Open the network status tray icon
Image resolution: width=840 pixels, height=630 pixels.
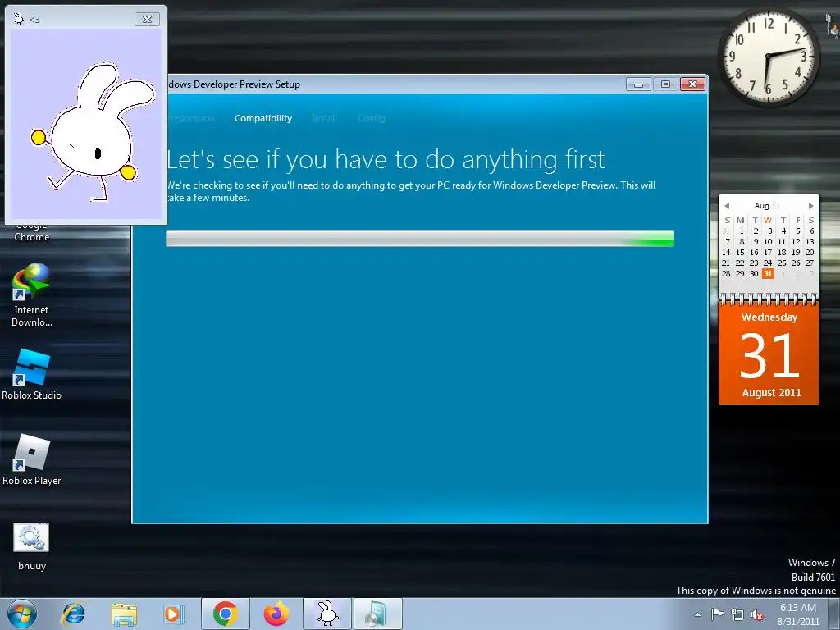[x=737, y=614]
